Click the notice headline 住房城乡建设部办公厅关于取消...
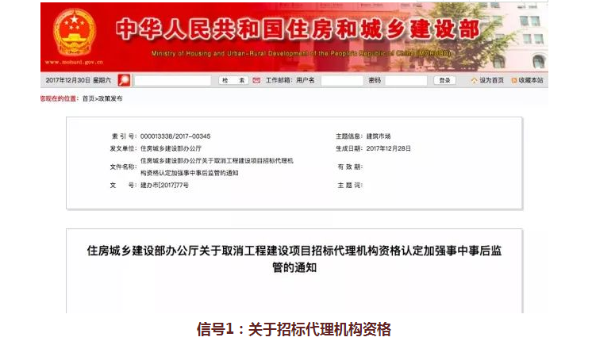592x364 pixels. pos(294,259)
